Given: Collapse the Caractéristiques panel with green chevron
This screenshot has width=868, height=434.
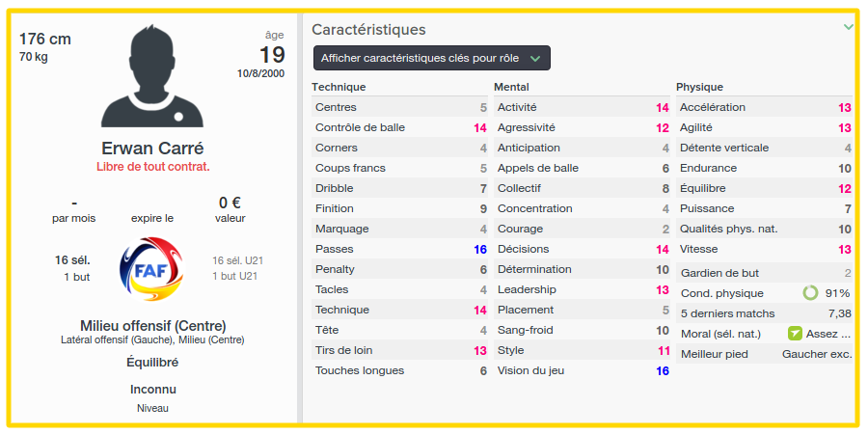Looking at the screenshot, I should coord(848,27).
